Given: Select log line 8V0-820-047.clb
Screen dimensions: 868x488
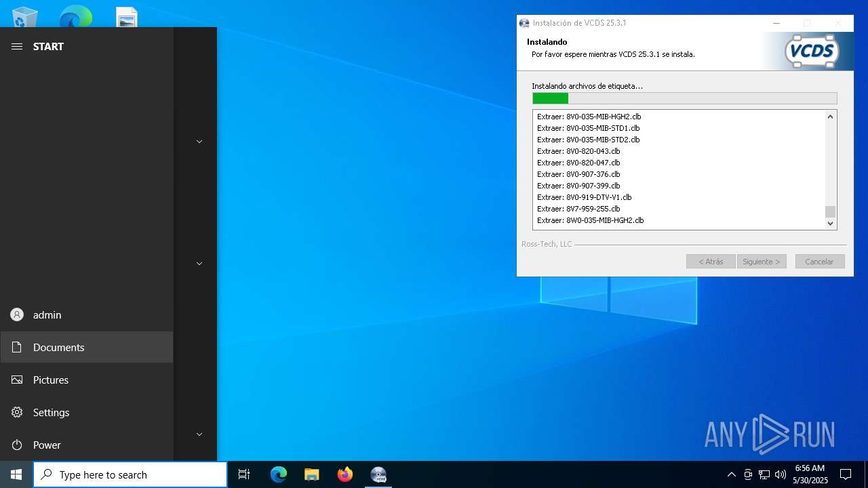Looking at the screenshot, I should click(578, 163).
